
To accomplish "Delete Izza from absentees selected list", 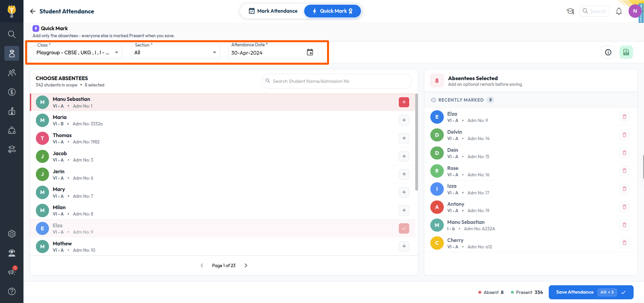I will 624,189.
